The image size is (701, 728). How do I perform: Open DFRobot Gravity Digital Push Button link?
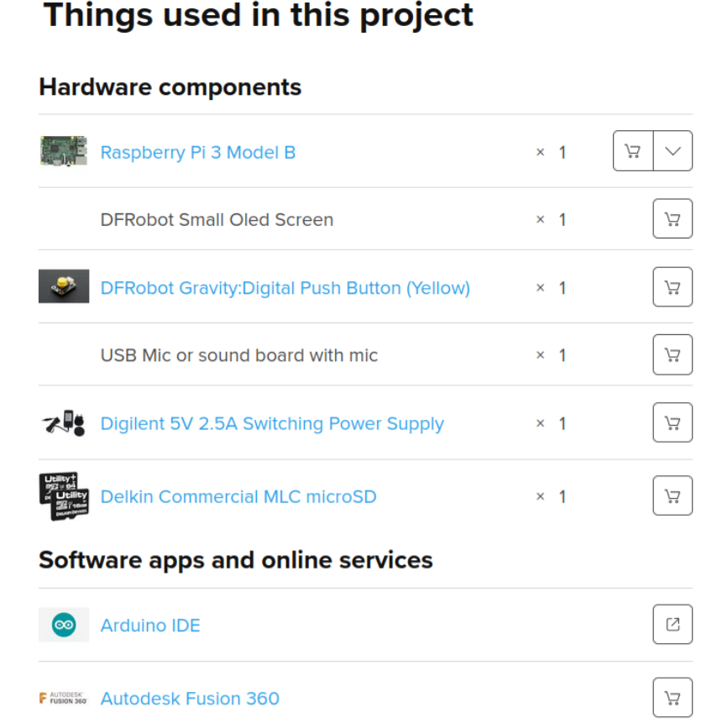point(285,288)
